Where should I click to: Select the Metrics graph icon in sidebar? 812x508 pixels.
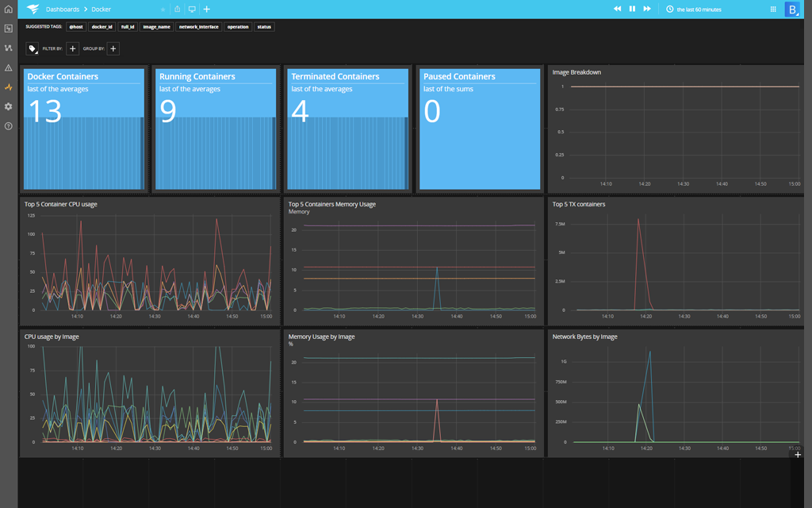(x=8, y=48)
